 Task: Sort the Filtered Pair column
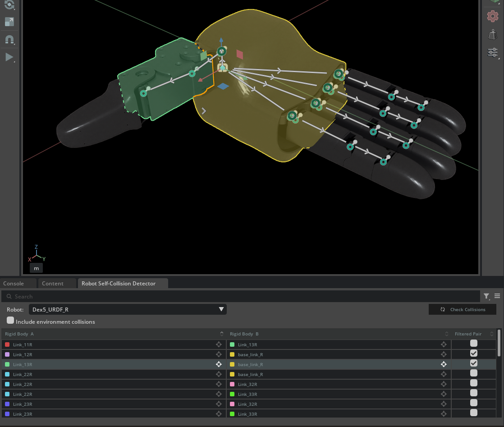pos(491,334)
